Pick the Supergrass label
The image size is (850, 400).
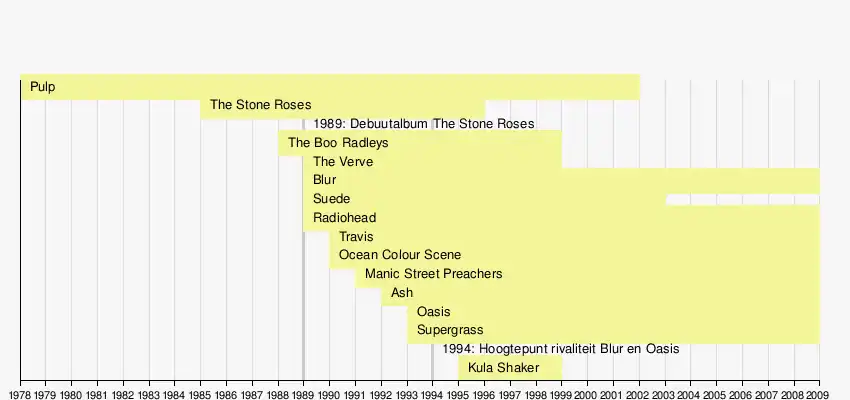(x=450, y=330)
